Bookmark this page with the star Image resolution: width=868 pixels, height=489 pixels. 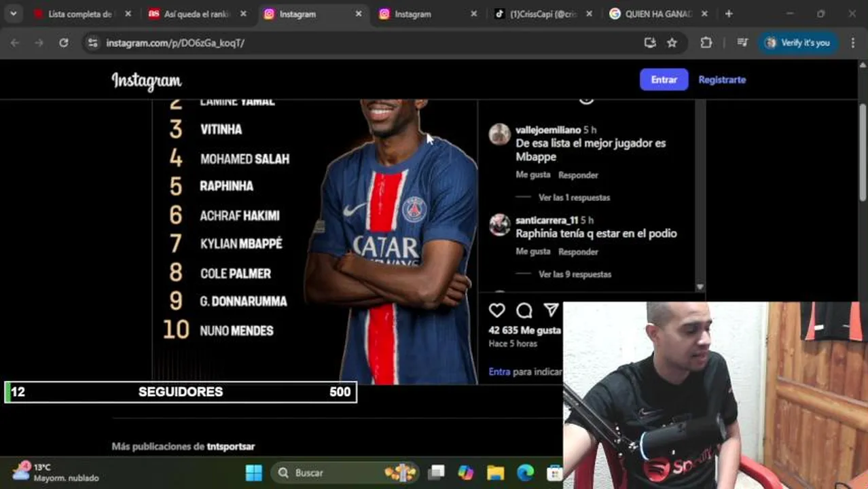point(672,43)
